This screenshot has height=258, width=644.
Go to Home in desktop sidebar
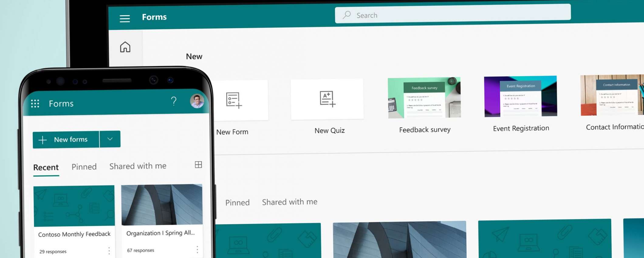[x=125, y=47]
